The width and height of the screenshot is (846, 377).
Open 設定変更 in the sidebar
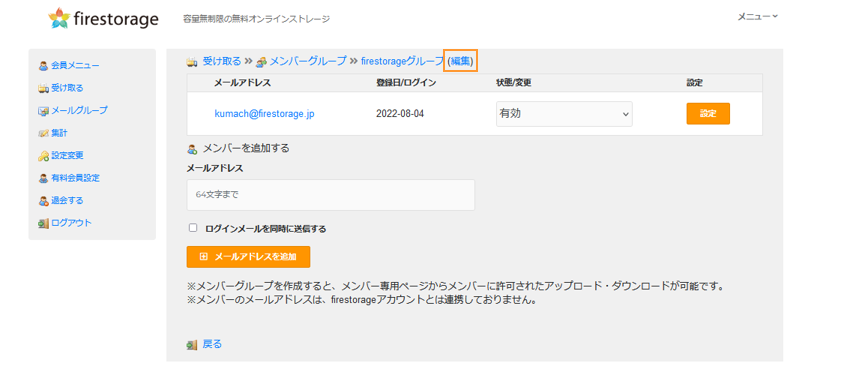(x=67, y=156)
